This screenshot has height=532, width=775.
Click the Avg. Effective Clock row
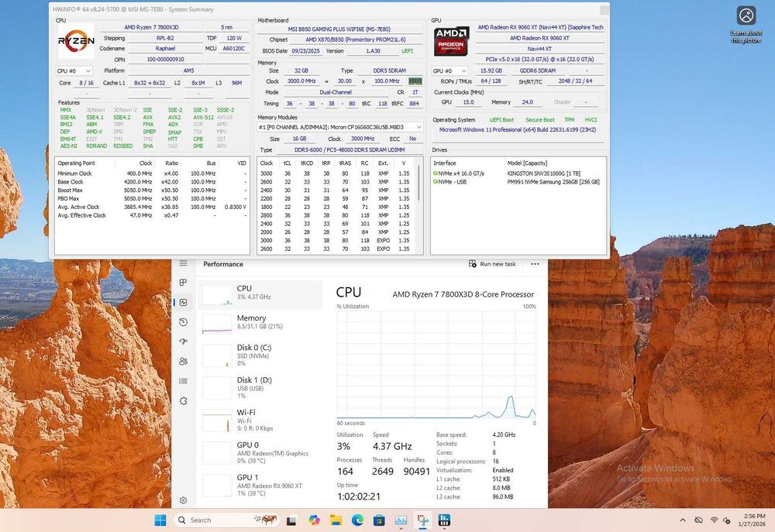coord(152,215)
